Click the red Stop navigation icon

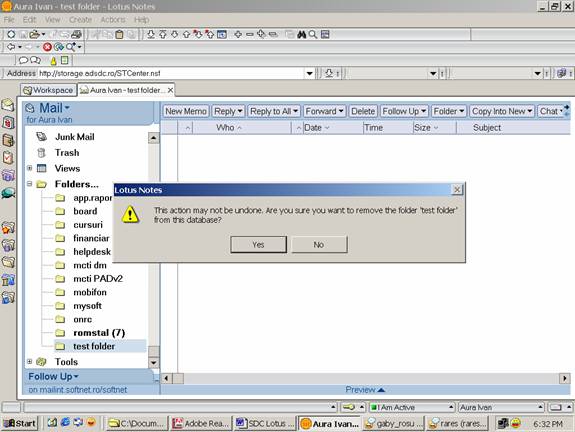(47, 47)
